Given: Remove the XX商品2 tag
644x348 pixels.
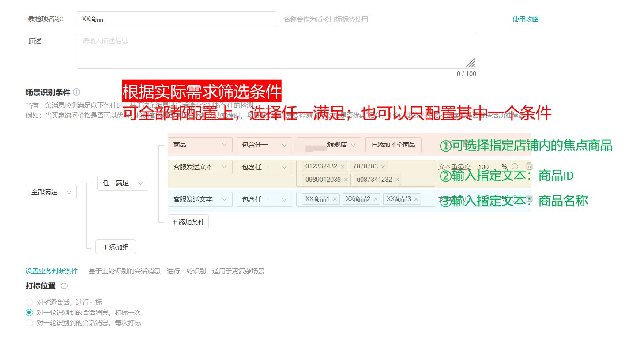Looking at the screenshot, I should coord(376,199).
